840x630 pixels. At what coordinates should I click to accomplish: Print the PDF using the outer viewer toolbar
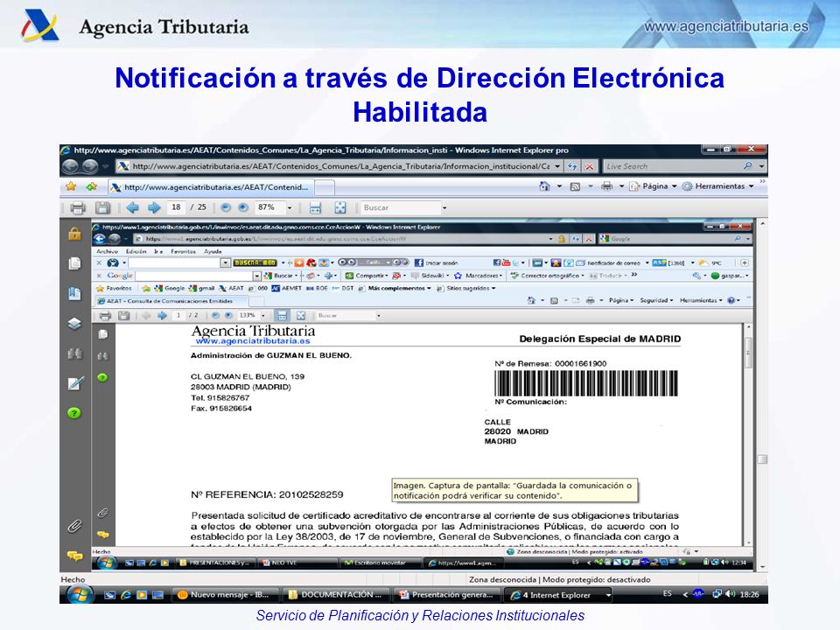(78, 208)
